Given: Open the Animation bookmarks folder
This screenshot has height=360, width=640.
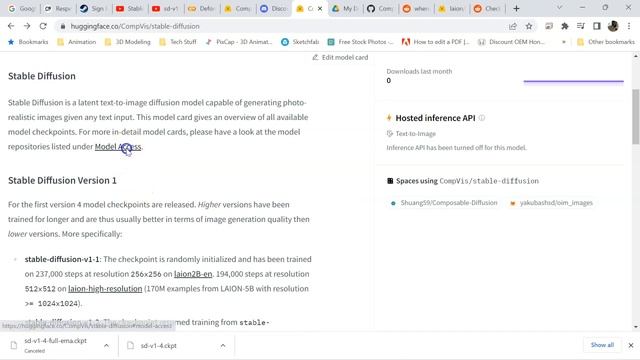Looking at the screenshot, I should pos(77,42).
